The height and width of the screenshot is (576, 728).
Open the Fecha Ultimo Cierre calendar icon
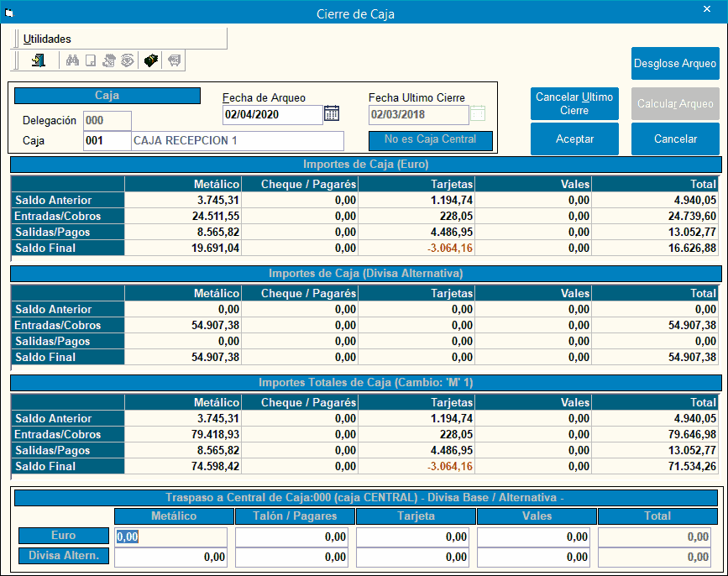point(478,114)
